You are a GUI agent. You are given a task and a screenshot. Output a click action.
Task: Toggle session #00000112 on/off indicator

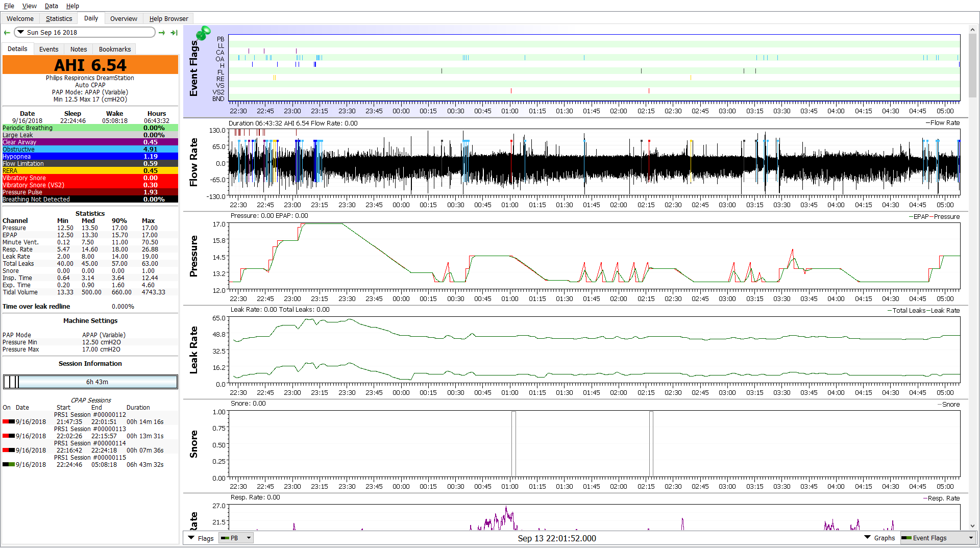[x=9, y=422]
